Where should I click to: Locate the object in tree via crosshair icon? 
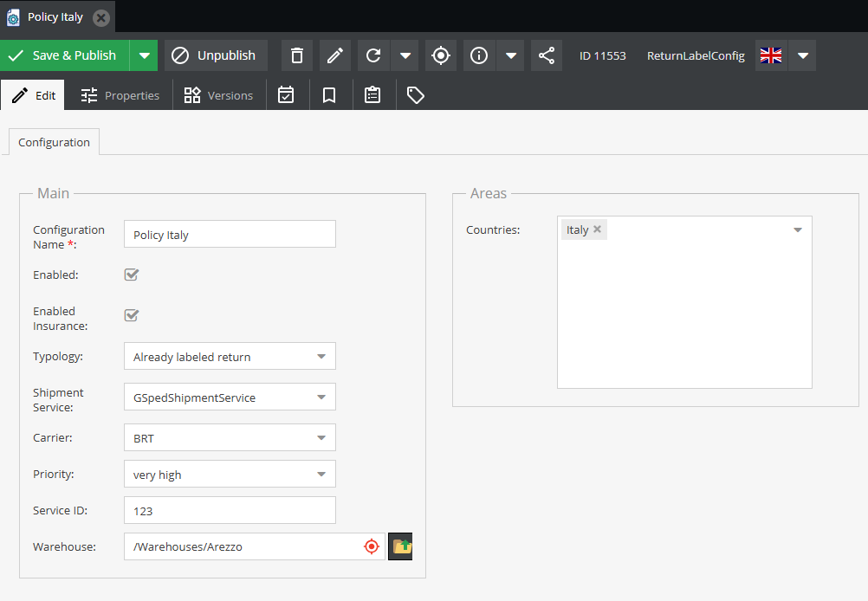440,55
